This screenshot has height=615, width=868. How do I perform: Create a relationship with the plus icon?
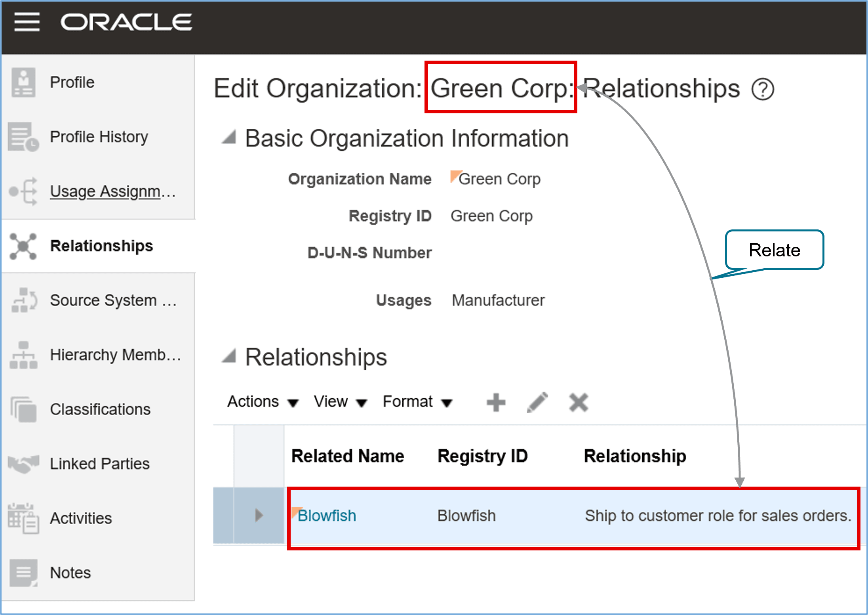click(496, 402)
